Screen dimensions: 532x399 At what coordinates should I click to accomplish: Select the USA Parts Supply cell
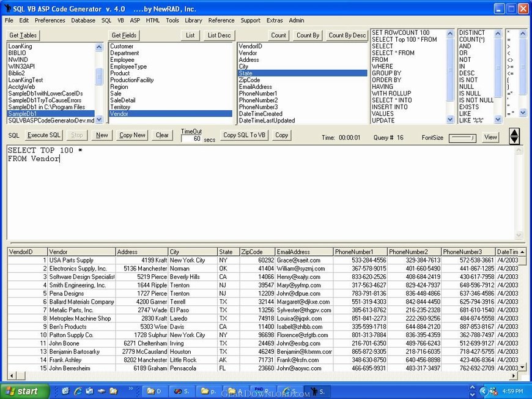click(81, 261)
